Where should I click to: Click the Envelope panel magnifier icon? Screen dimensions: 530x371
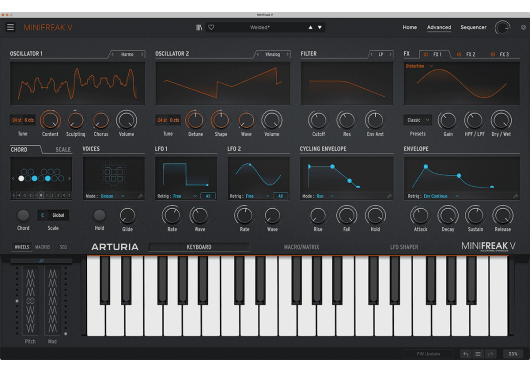coord(515,196)
